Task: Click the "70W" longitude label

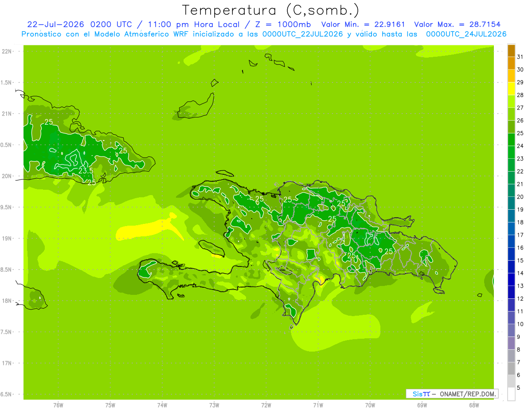Action: coord(370,405)
